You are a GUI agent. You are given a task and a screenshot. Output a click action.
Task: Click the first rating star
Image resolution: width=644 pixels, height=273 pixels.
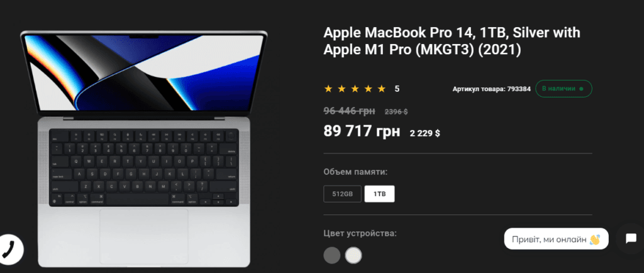(328, 89)
